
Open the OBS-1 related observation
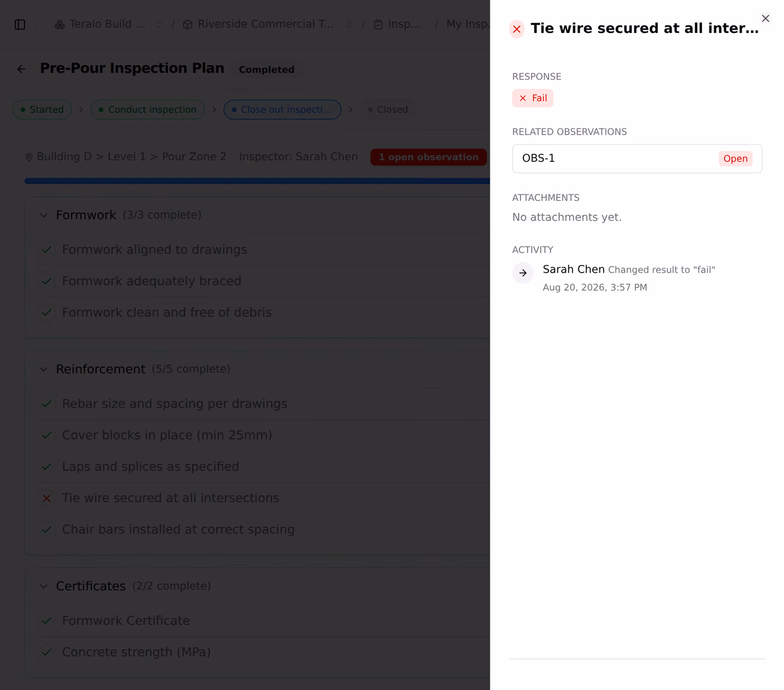click(637, 158)
